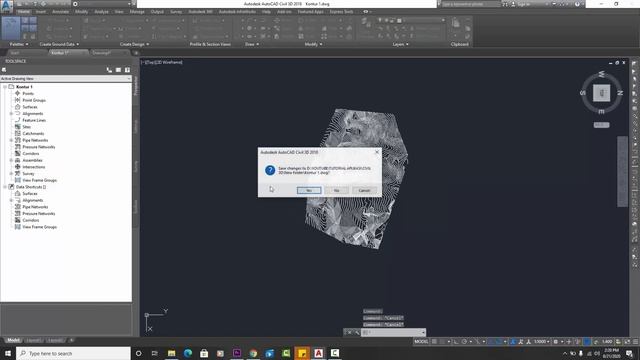Click the Toolspace help icon
Image resolution: width=640 pixels, height=360 pixels.
127,70
